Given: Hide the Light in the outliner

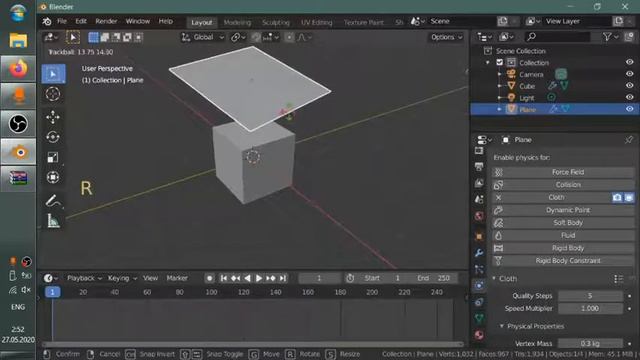Looking at the screenshot, I should [x=629, y=98].
